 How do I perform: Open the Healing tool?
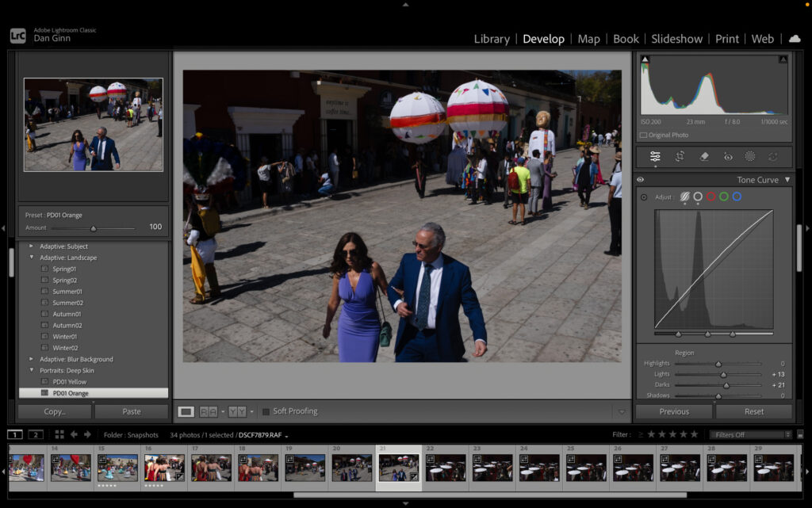[705, 157]
